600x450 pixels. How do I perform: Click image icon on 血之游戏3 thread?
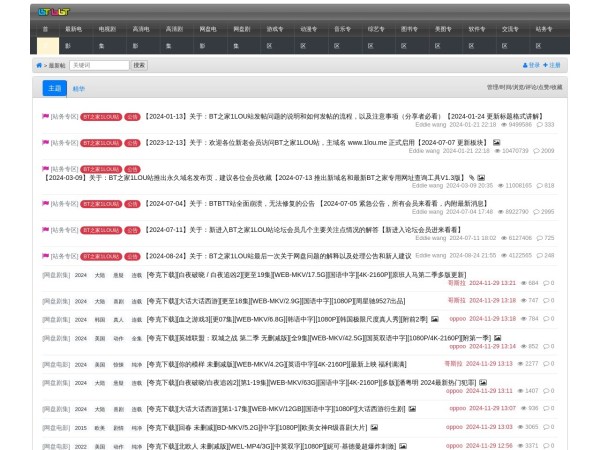point(433,318)
